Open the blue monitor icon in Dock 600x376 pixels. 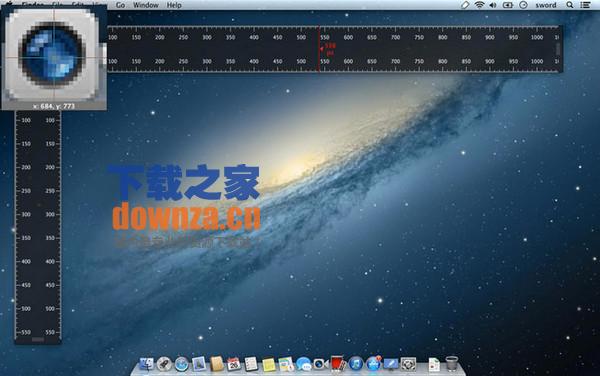click(391, 364)
